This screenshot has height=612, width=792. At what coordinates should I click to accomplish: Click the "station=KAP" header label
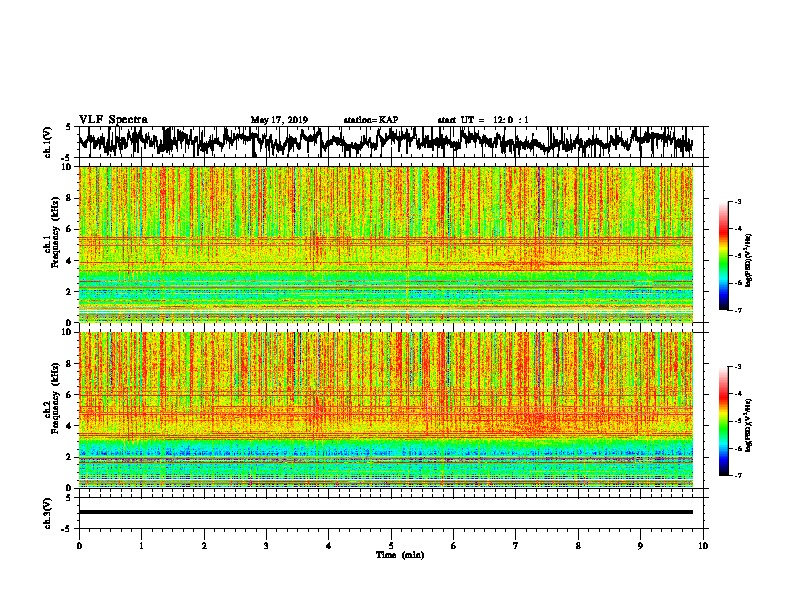click(371, 120)
